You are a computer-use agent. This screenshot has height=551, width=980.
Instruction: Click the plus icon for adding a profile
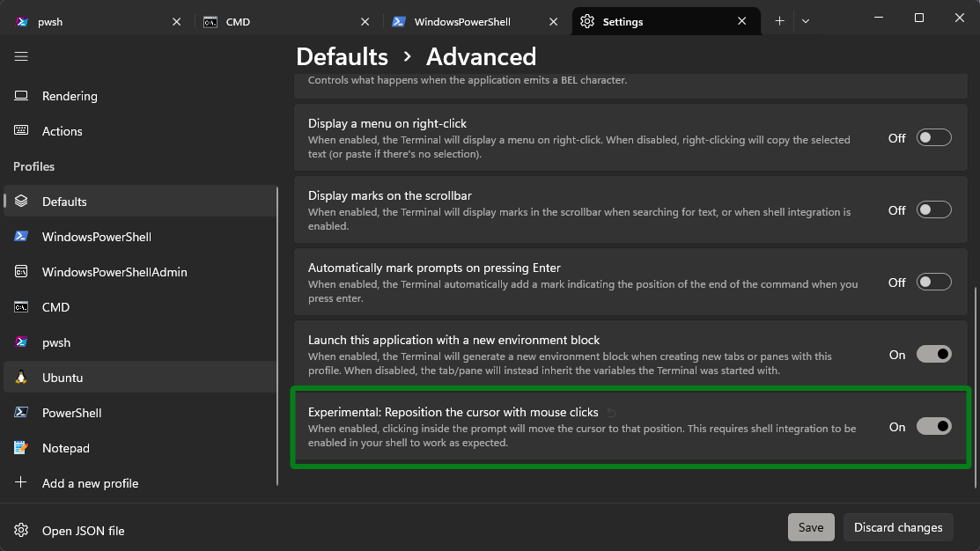click(21, 482)
